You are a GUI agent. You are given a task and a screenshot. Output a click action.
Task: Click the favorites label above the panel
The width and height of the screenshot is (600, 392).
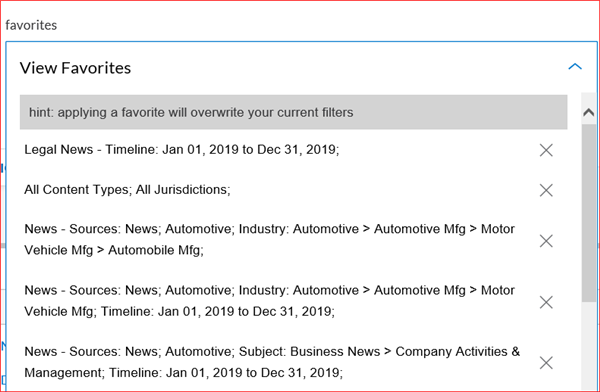(x=31, y=25)
